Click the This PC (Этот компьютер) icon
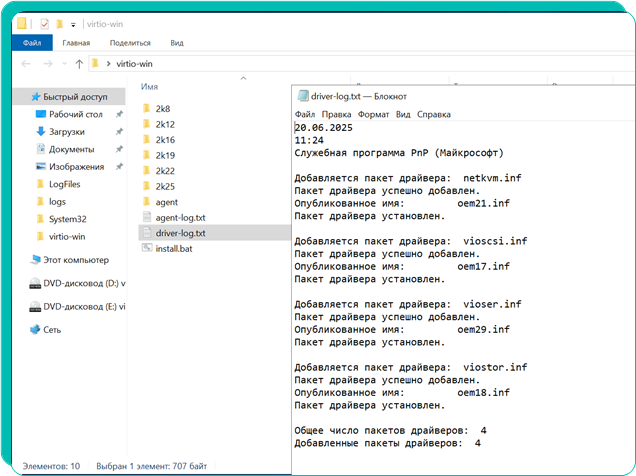Viewport: 636px width, 476px height. pos(35,260)
